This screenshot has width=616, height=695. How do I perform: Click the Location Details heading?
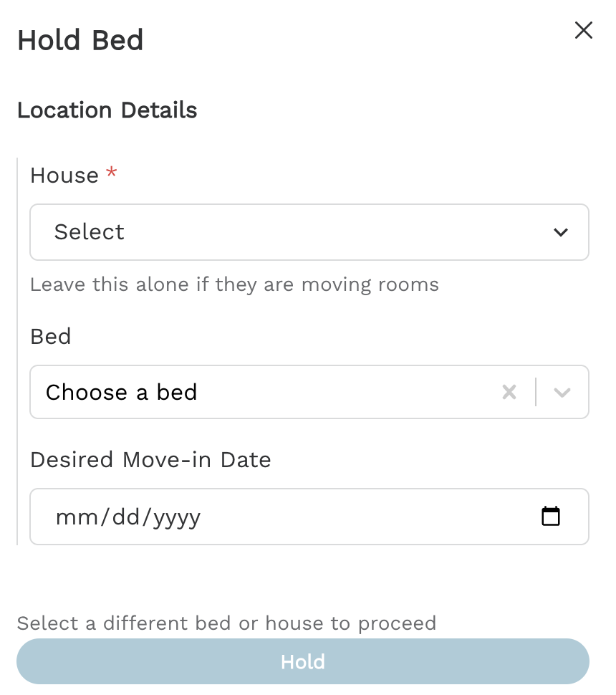point(107,110)
